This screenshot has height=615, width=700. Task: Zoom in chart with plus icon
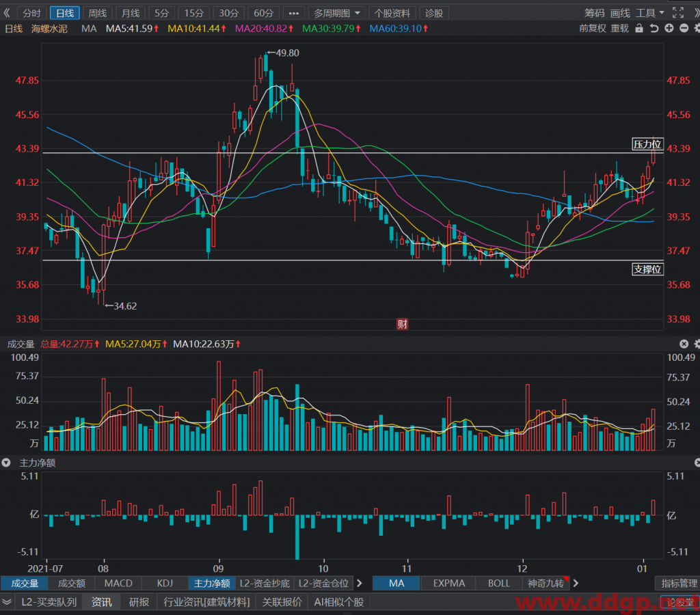pyautogui.click(x=669, y=29)
